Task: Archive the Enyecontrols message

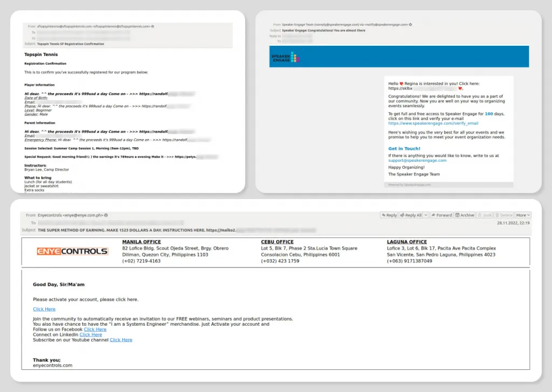Action: (x=465, y=215)
